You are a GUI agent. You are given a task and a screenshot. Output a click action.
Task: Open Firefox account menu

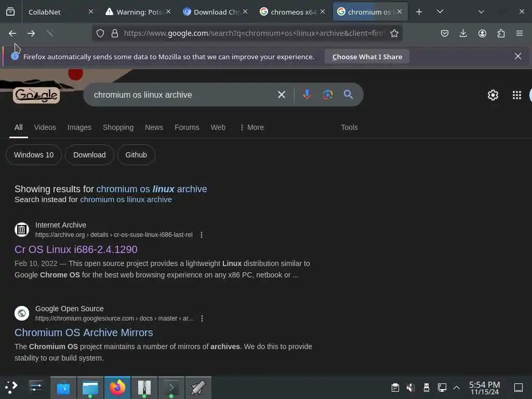[x=482, y=33]
